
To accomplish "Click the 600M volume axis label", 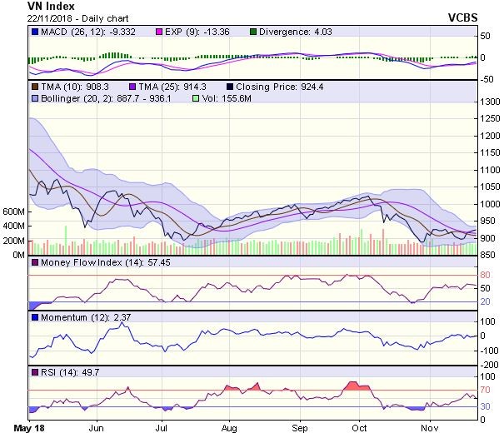I will pyautogui.click(x=13, y=212).
